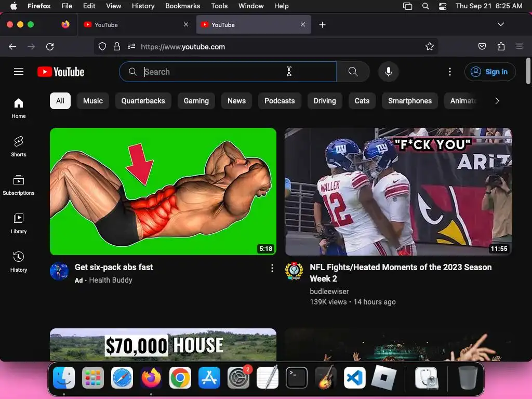
Task: Open Visual Studio Code from Dock
Action: pyautogui.click(x=354, y=378)
